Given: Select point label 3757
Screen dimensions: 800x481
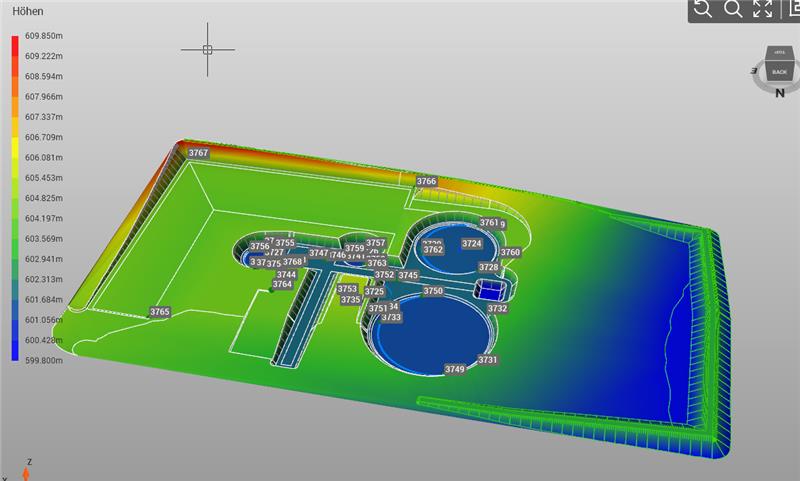Looking at the screenshot, I should click(376, 243).
